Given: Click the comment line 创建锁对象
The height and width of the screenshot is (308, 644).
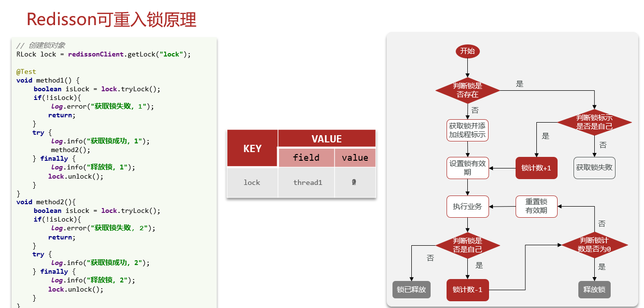Looking at the screenshot, I should [41, 45].
